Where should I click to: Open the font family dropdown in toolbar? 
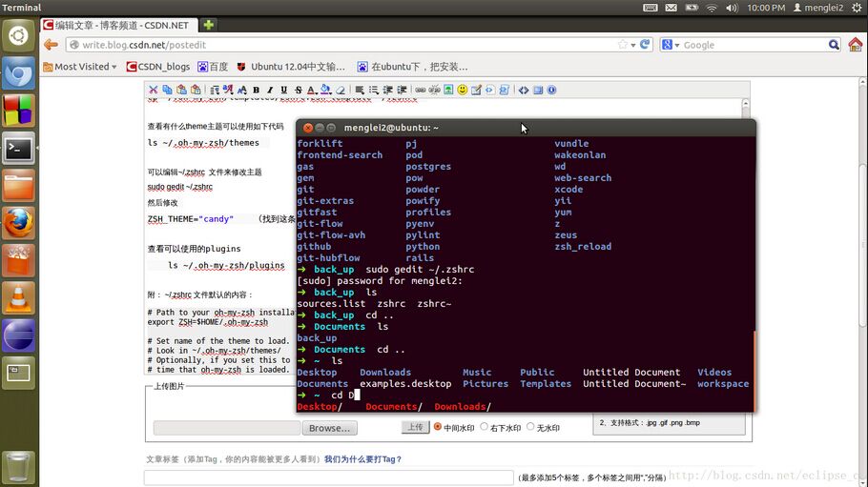[228, 90]
